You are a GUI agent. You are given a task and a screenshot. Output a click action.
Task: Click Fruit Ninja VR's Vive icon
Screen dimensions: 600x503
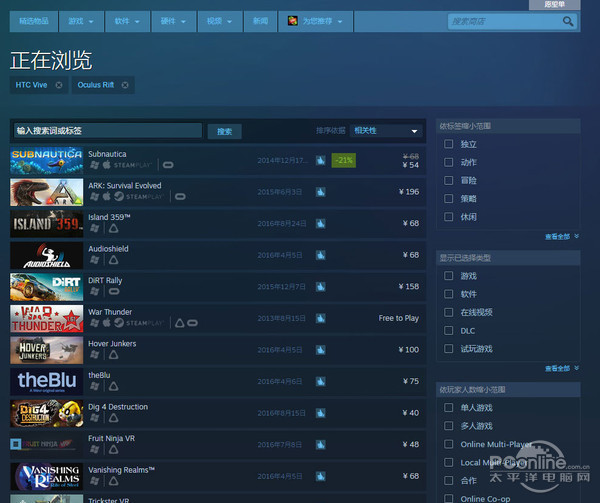click(x=114, y=449)
